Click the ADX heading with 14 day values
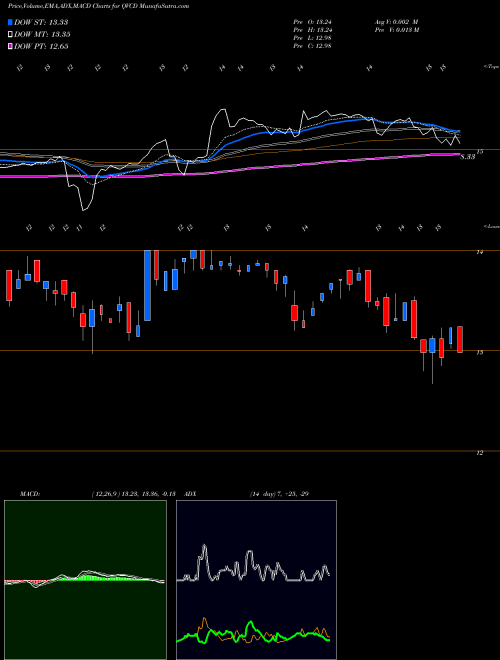The image size is (500, 660). coord(247,494)
